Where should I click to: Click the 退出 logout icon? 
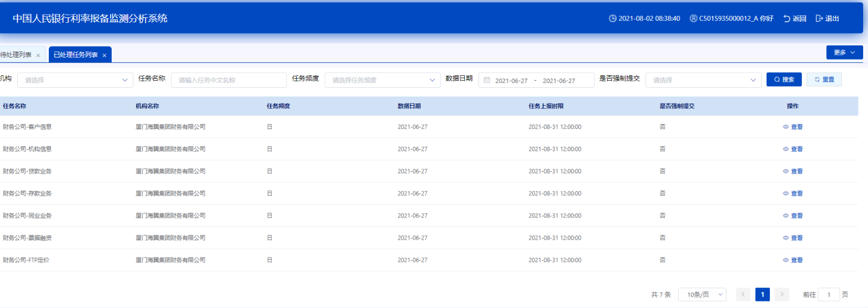tap(819, 18)
